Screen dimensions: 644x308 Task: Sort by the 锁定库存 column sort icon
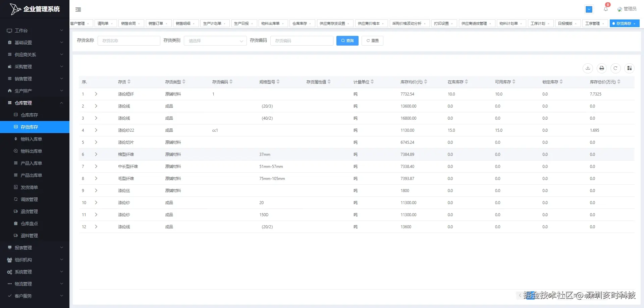click(x=561, y=82)
